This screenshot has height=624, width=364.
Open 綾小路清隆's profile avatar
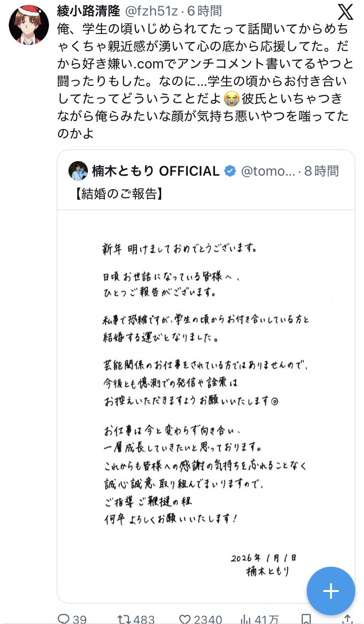(x=29, y=25)
